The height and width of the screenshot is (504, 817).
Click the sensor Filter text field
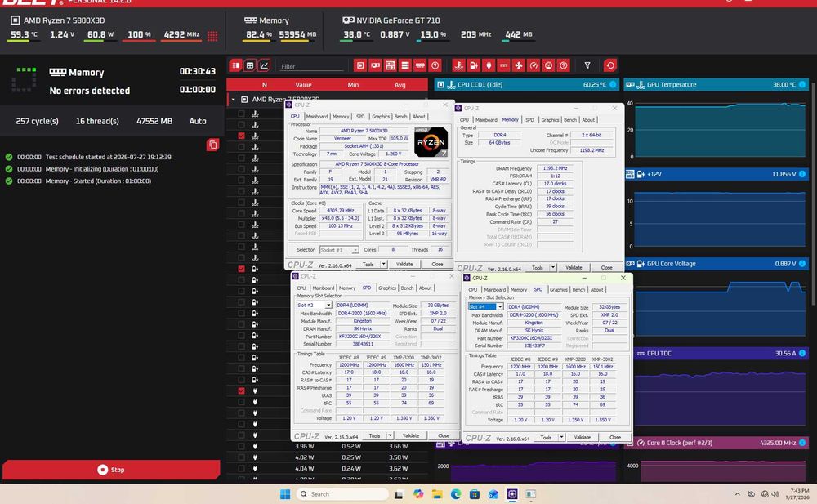311,66
